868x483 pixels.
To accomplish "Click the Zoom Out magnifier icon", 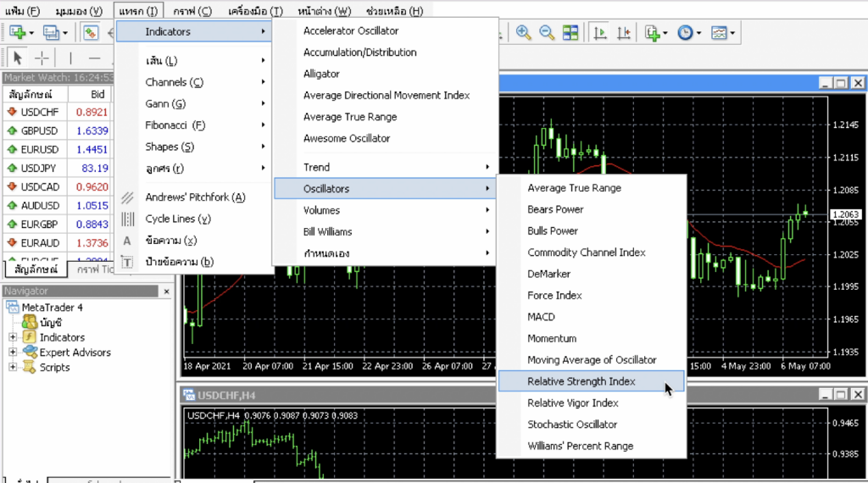I will click(547, 33).
